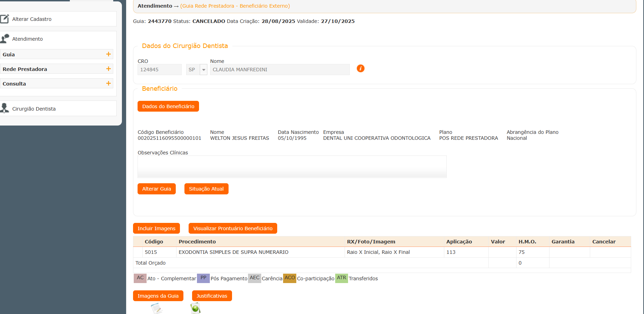Click the document with green checkmark icon
Screen dimensions: 644x314
pos(196,308)
